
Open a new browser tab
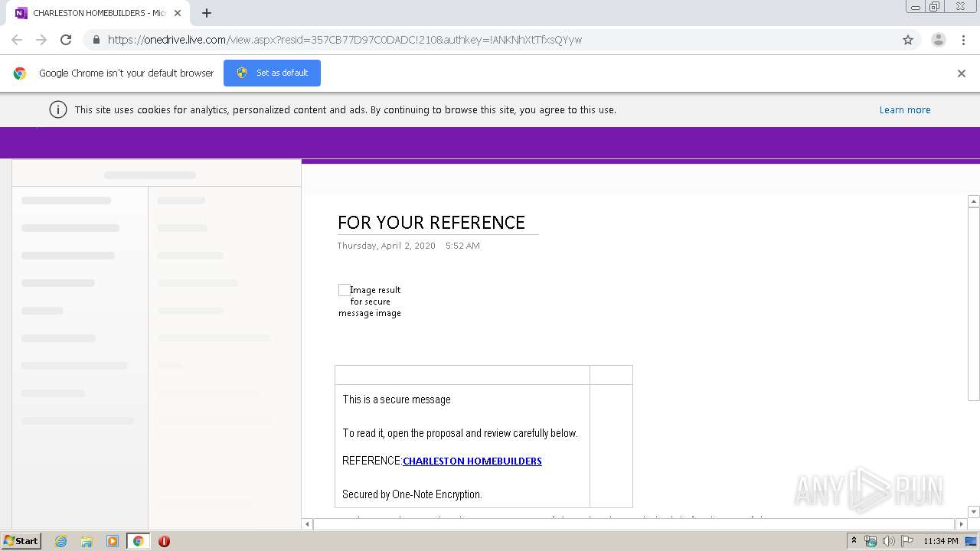207,13
